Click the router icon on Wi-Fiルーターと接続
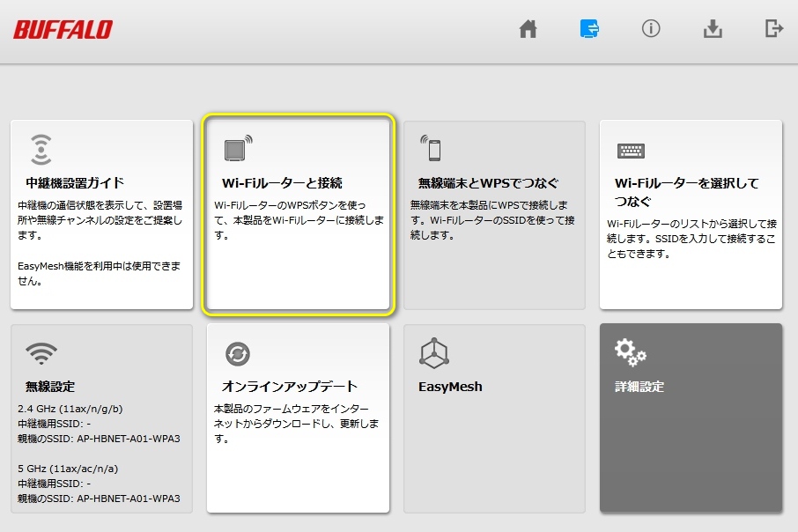The width and height of the screenshot is (798, 532). [x=236, y=149]
